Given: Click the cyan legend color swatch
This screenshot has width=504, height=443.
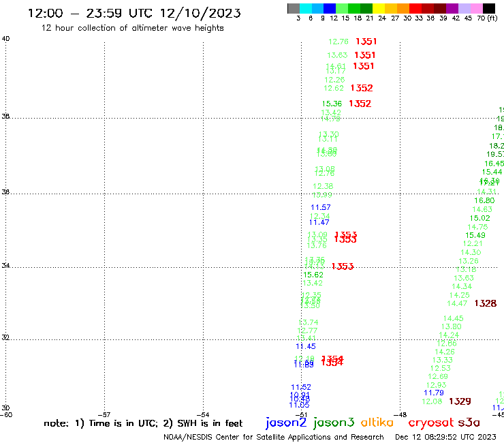Looking at the screenshot, I should (x=306, y=8).
